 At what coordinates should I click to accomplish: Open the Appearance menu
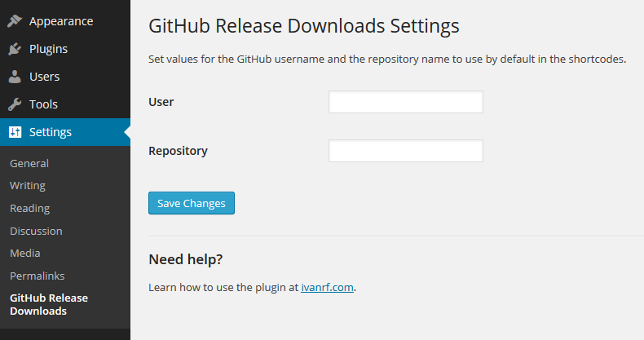coord(61,21)
